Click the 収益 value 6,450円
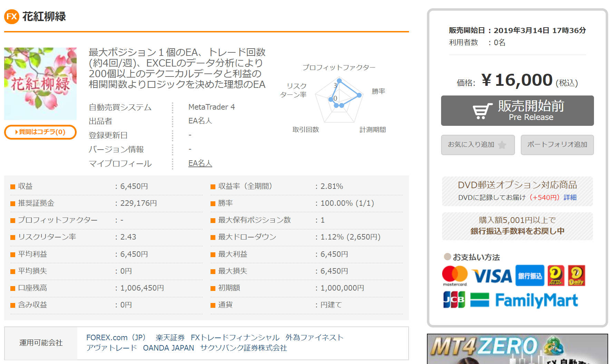The width and height of the screenshot is (614, 364). point(134,186)
